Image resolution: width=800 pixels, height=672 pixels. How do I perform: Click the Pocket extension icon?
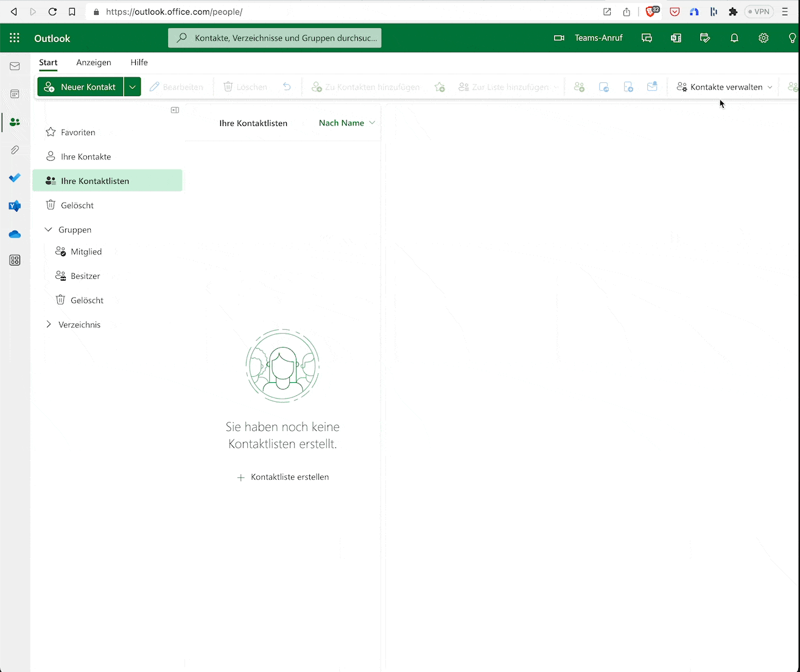tap(675, 12)
